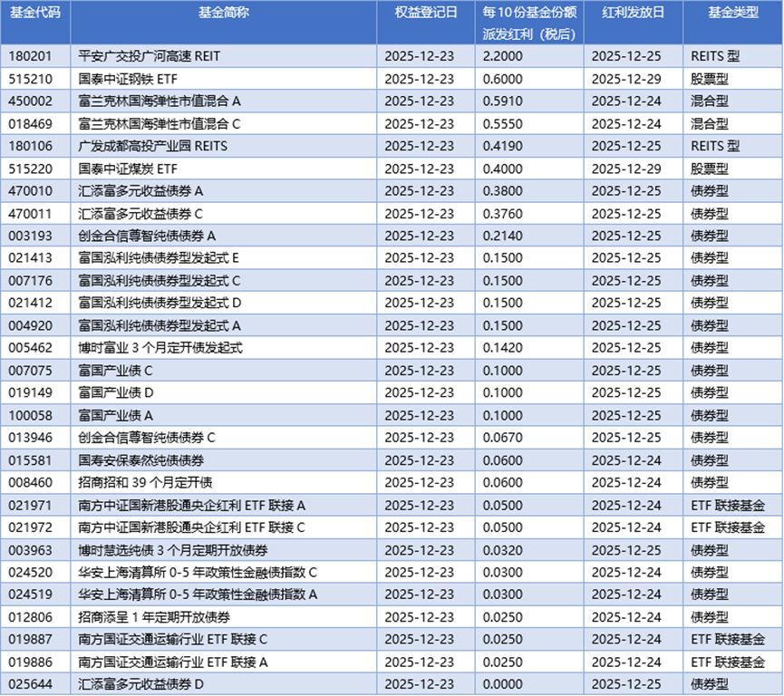Screen dimensions: 784x696
Task: Click 每10份基金份额派发红利 column header
Action: click(x=529, y=23)
